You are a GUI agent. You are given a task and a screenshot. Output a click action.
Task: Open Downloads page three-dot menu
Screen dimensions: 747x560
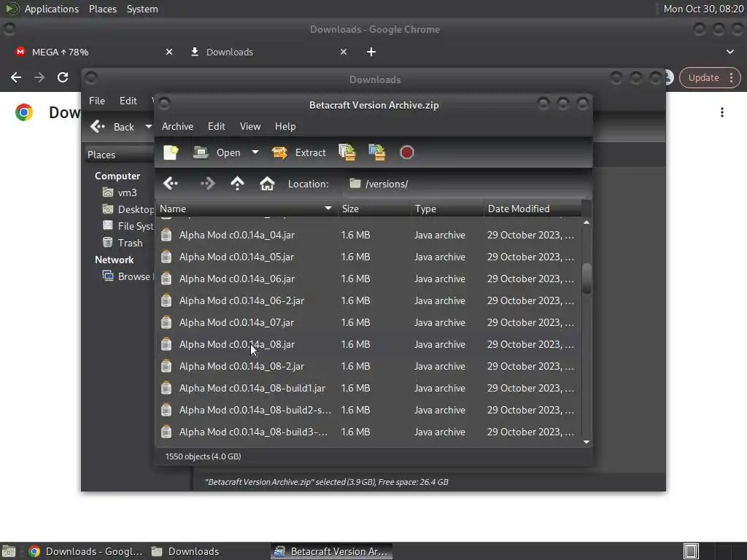[x=722, y=112]
